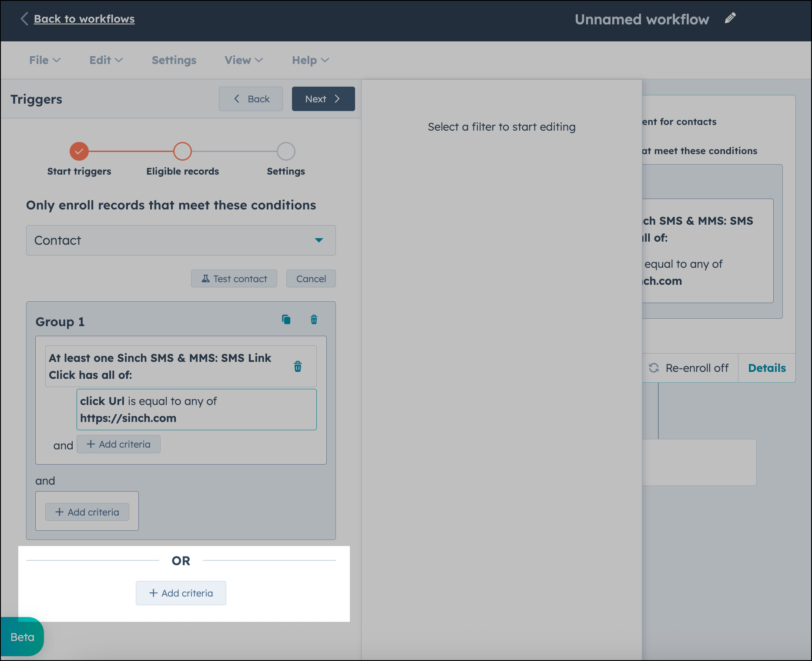Open the Help menu
812x661 pixels.
click(309, 60)
